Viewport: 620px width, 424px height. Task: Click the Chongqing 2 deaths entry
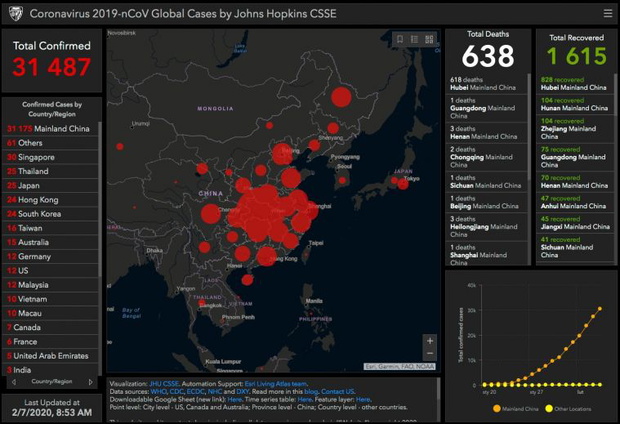[486, 157]
